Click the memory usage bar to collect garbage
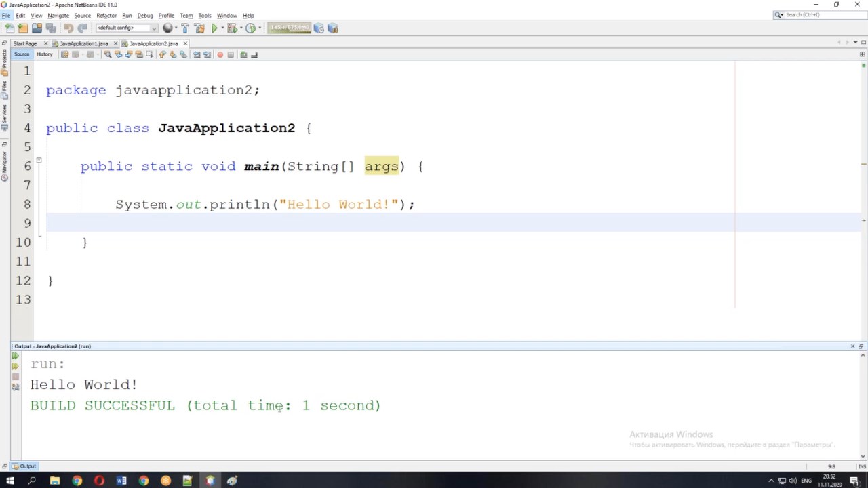868x488 pixels. pos(290,28)
